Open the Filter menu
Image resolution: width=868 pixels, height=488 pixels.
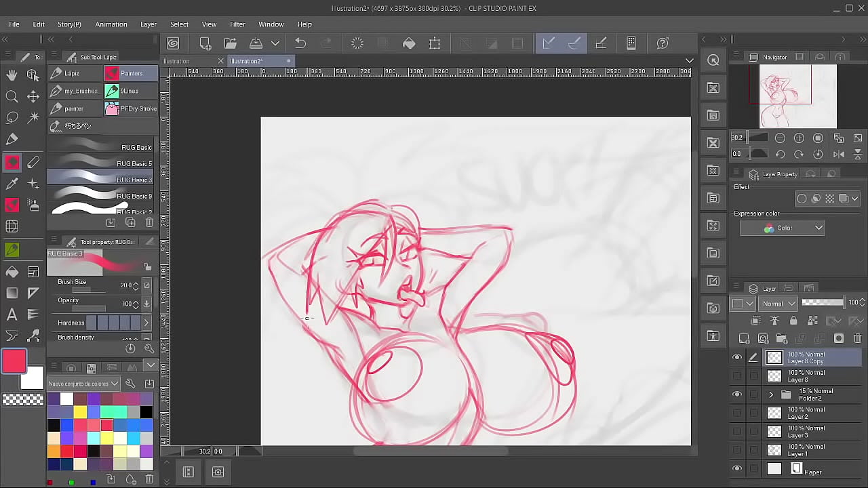coord(237,24)
